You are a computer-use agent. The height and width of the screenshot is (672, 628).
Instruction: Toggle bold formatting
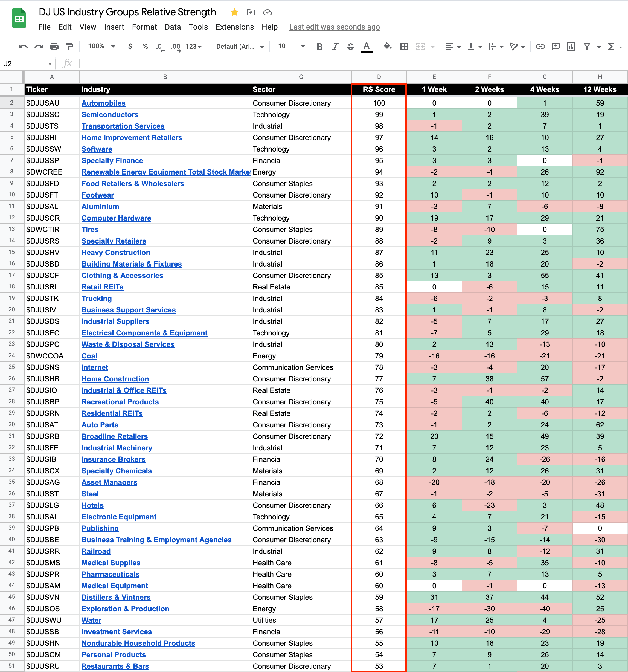tap(319, 47)
